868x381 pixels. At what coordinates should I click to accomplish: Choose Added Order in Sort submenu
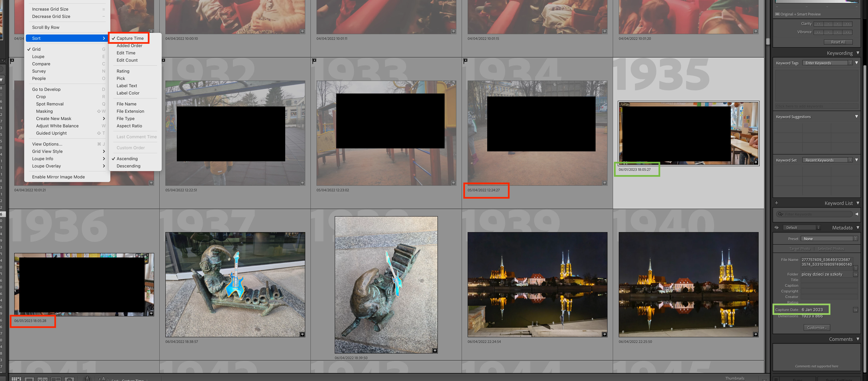point(129,46)
